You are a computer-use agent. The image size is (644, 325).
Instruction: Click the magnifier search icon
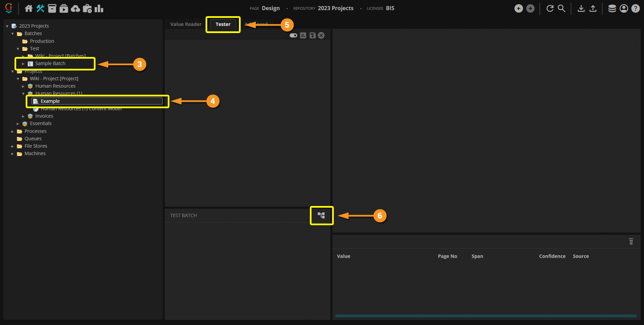[x=561, y=8]
